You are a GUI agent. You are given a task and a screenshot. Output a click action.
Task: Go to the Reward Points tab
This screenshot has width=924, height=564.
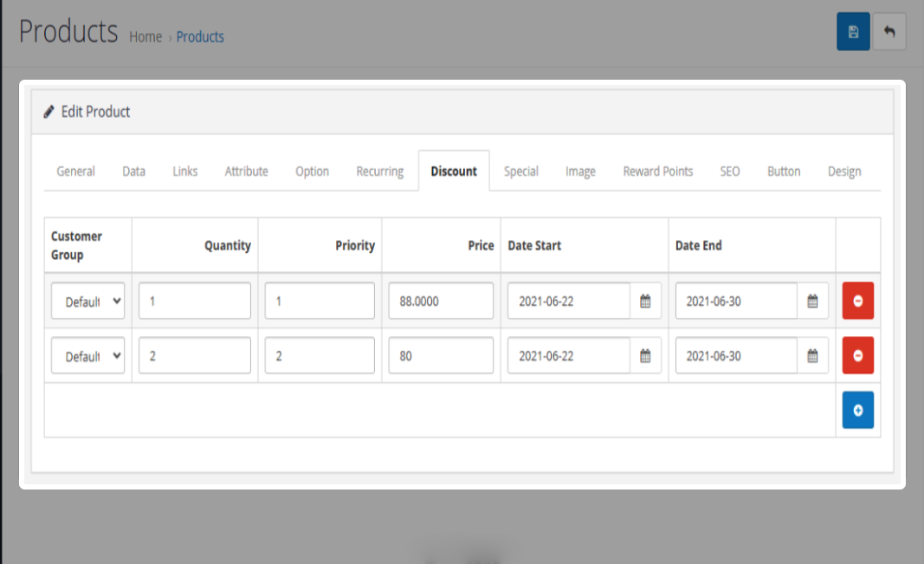click(657, 172)
